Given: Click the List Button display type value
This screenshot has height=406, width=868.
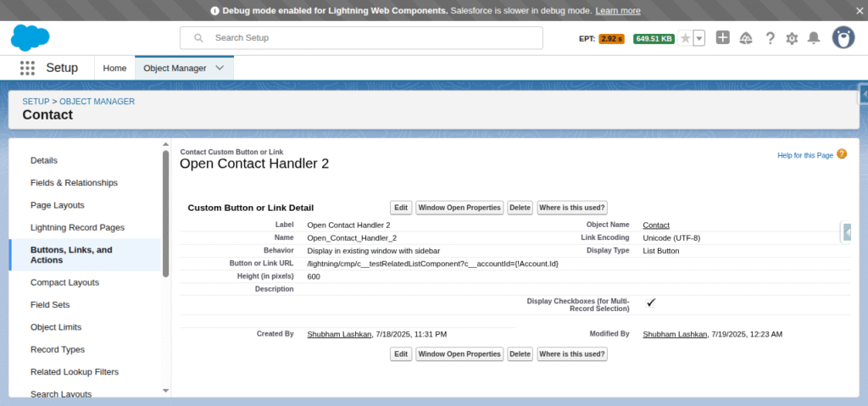Looking at the screenshot, I should coord(661,250).
